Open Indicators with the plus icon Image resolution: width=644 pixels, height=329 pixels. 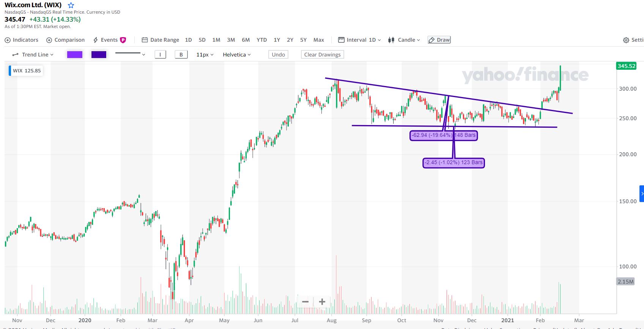8,40
